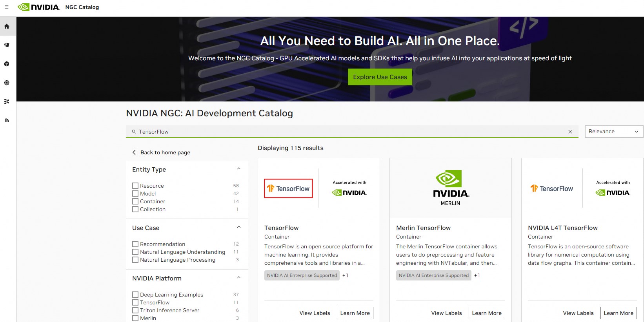Open the hamburger menu in header
Viewport: 644px width, 322px height.
(x=7, y=7)
